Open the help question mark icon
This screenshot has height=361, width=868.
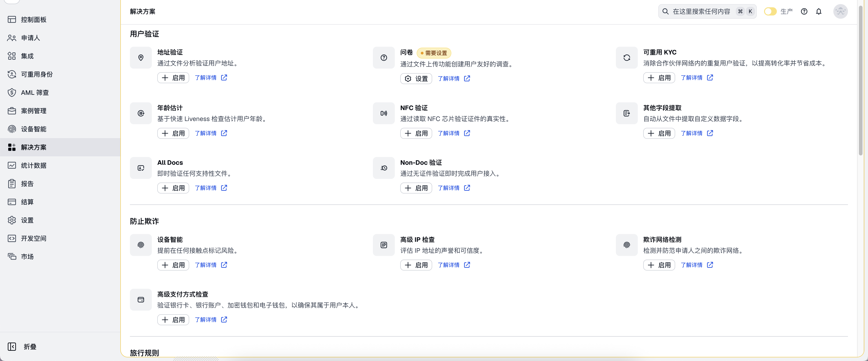804,11
